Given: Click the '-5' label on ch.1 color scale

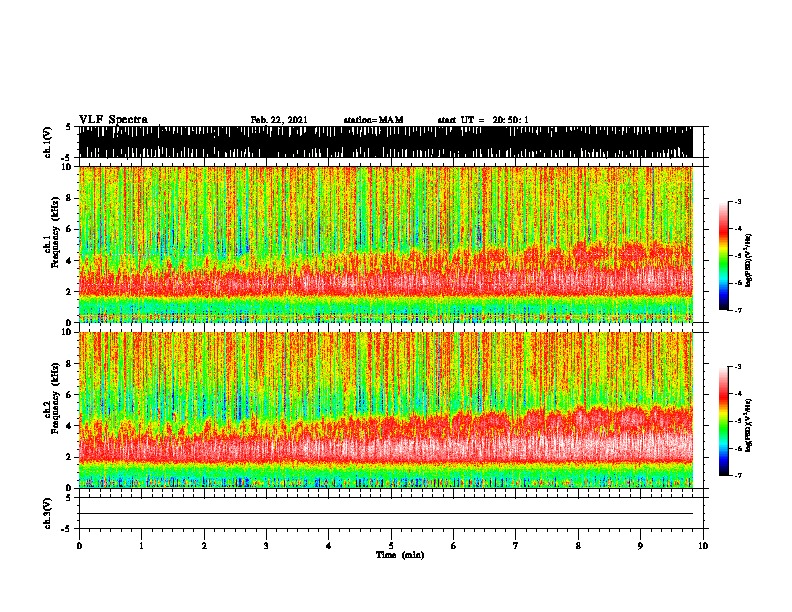Looking at the screenshot, I should tap(738, 256).
